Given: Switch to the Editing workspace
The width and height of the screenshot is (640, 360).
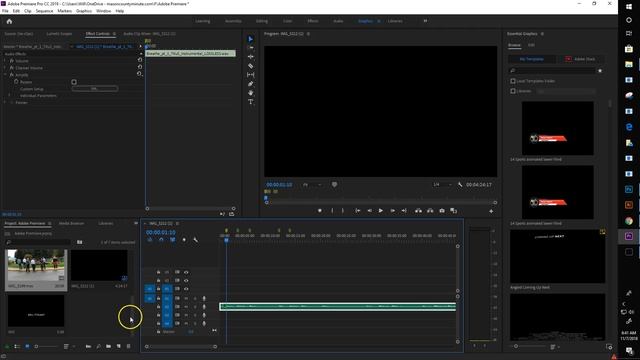Looking at the screenshot, I should [262, 21].
